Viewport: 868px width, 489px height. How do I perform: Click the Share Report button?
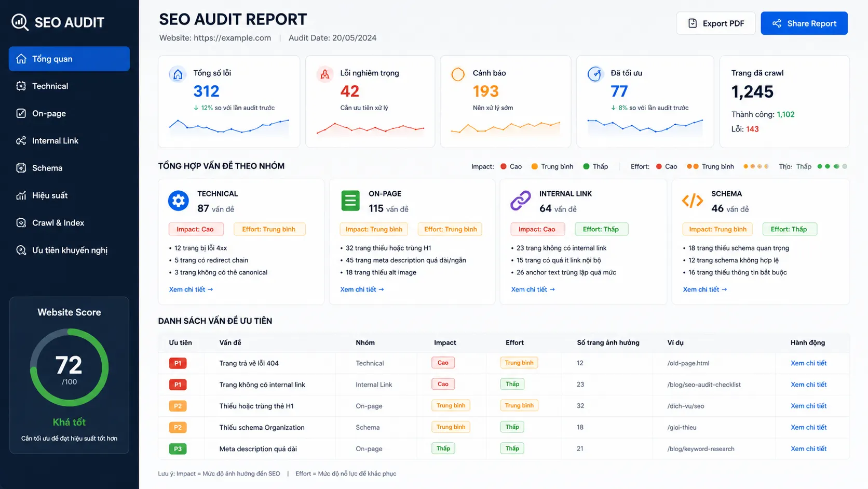coord(804,23)
